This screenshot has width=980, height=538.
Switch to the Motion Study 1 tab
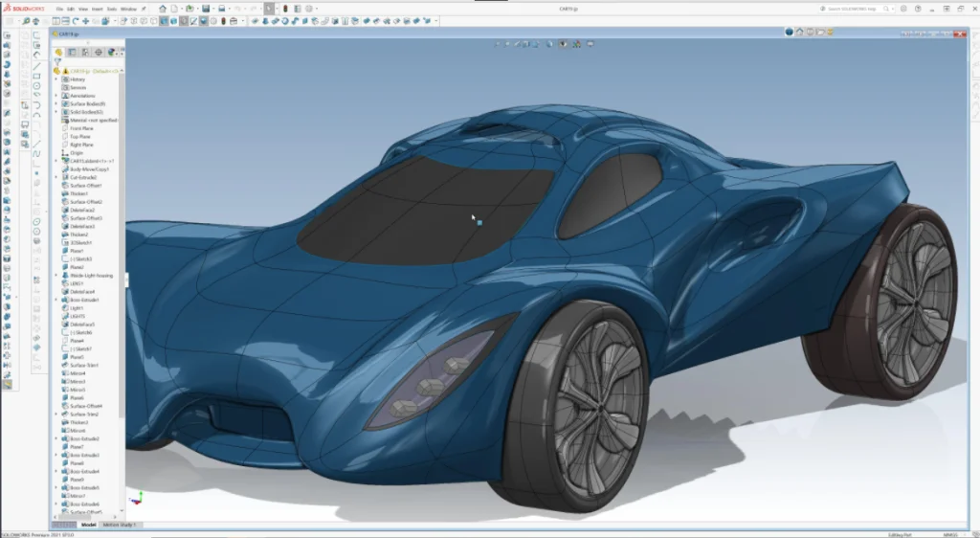[x=121, y=525]
